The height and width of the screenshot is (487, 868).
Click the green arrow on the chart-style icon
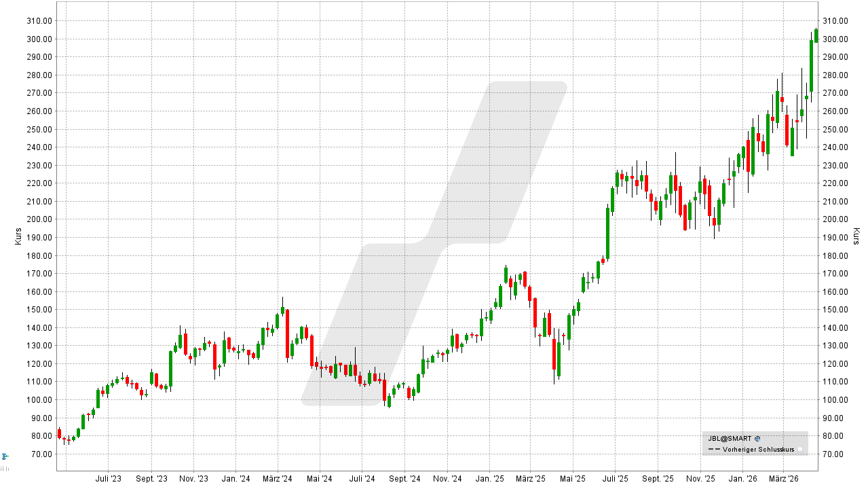click(7, 456)
